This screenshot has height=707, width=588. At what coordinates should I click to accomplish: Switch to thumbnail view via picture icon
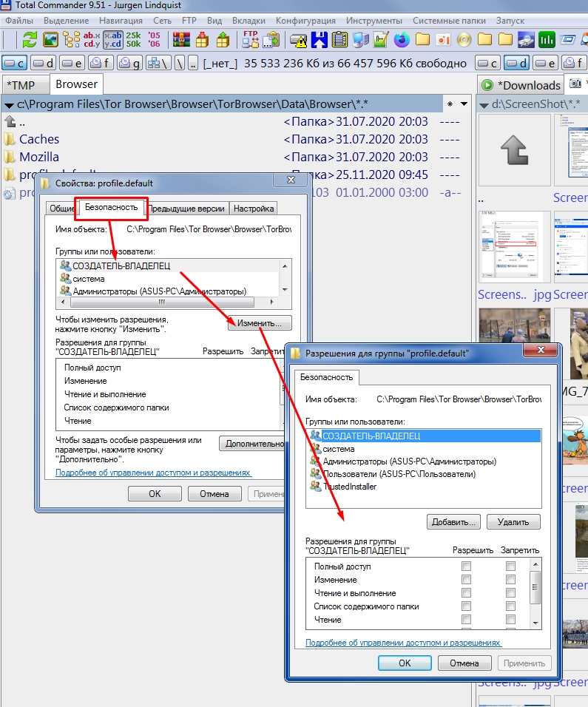point(50,40)
